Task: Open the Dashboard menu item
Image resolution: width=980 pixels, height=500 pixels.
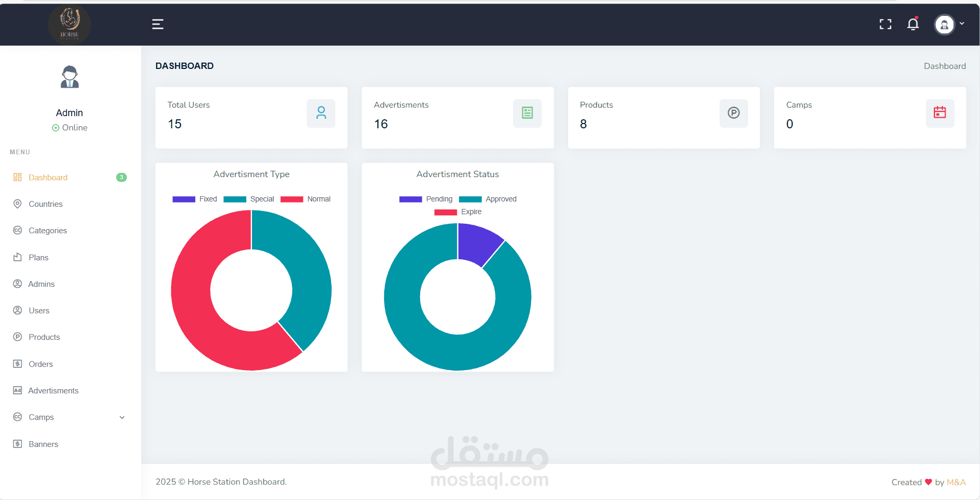Action: [70, 177]
